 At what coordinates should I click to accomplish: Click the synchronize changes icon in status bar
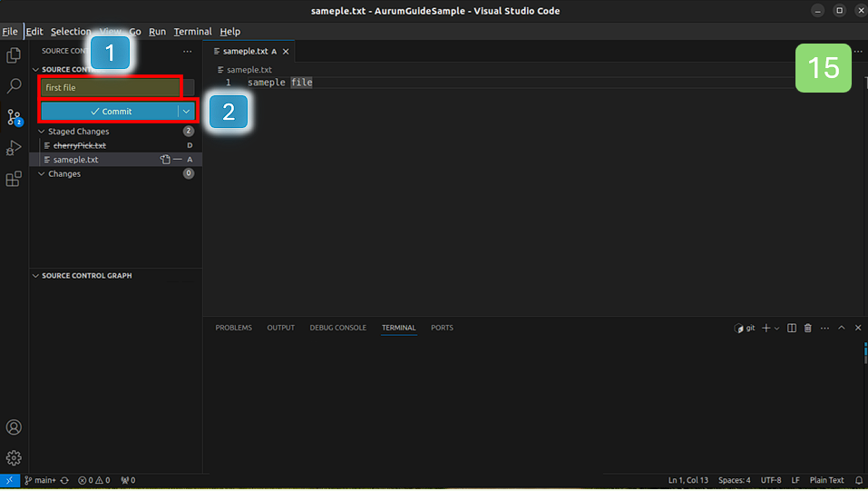pyautogui.click(x=64, y=480)
